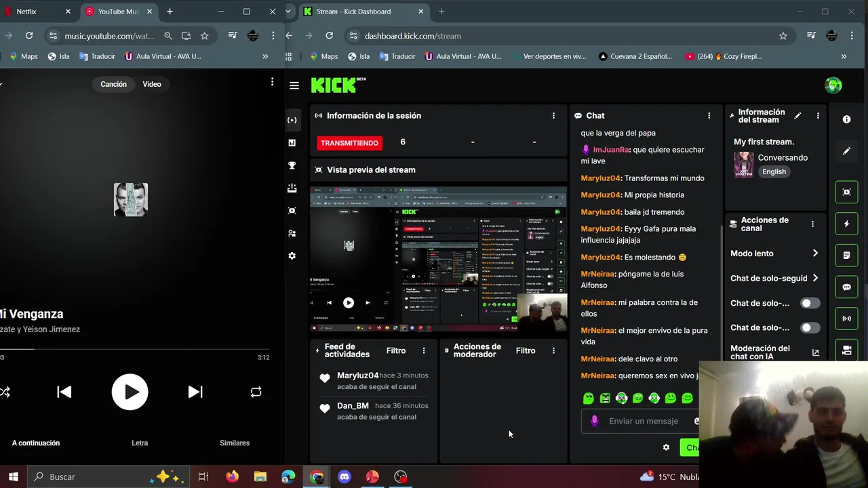Toggle the second Chat de solo-... switch
Screen dimensions: 868x488
[810, 327]
